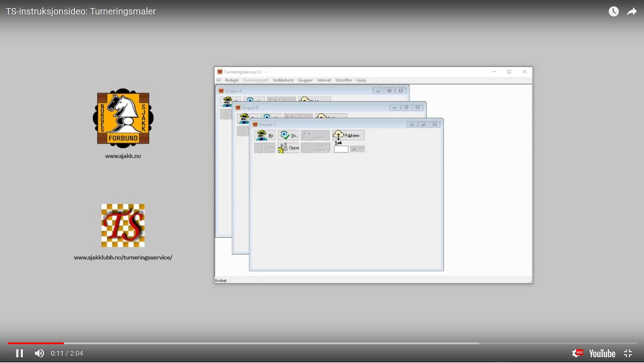Viewport: 644px width, 363px height.
Task: Click the www.sjakklubb.no/turneringsservice/ text
Action: tap(123, 257)
